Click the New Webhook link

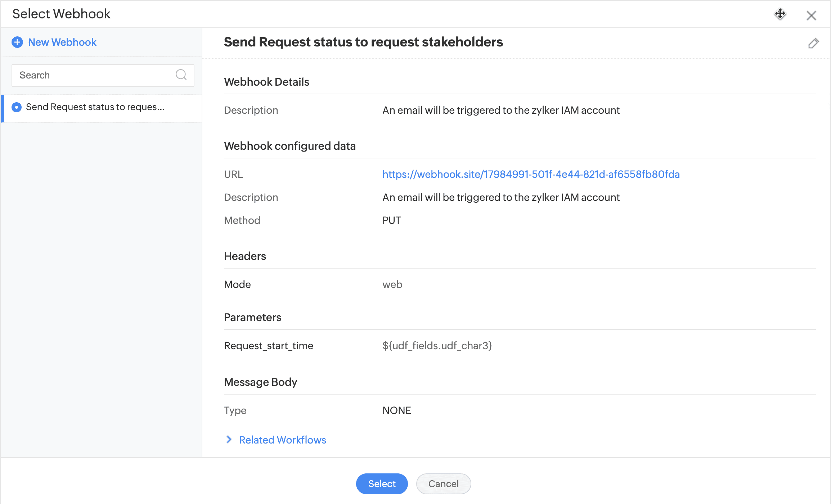point(62,42)
